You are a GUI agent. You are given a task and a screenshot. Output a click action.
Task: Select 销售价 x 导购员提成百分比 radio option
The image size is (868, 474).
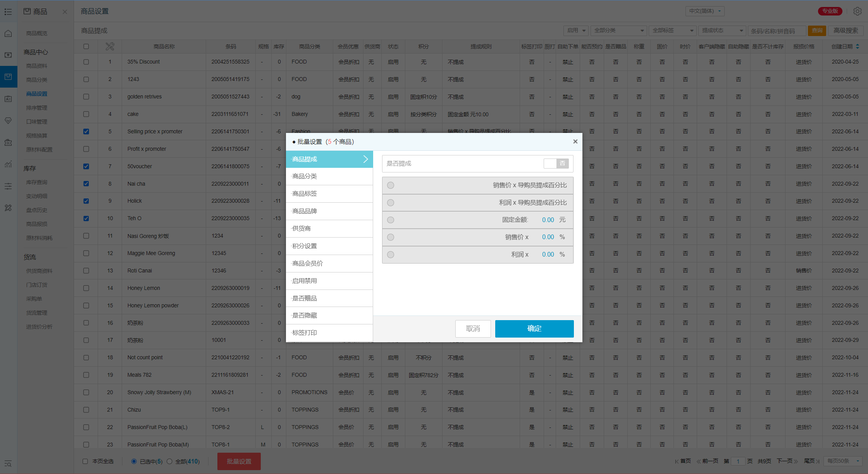click(391, 185)
